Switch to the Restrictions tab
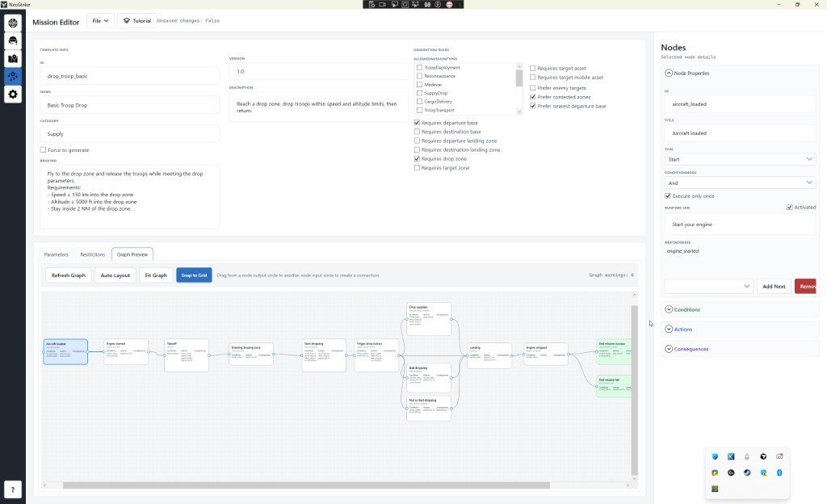Screen dimensions: 827x504 [x=92, y=254]
